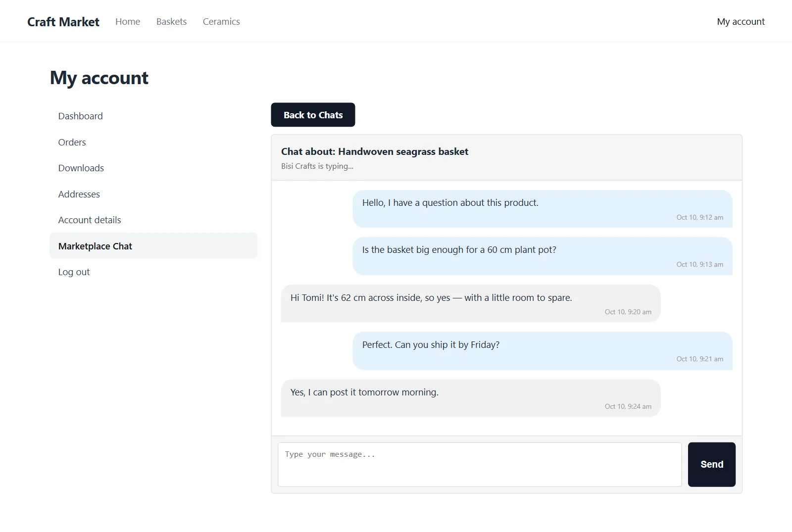
Task: Click the Oct 10, 9:24 am timestamp
Action: (x=628, y=406)
